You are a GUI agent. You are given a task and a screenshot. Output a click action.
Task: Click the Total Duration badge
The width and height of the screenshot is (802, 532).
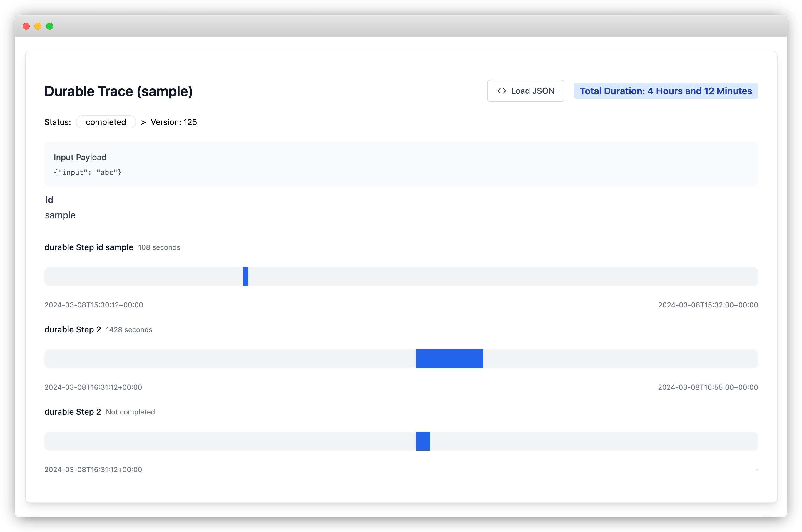point(665,91)
